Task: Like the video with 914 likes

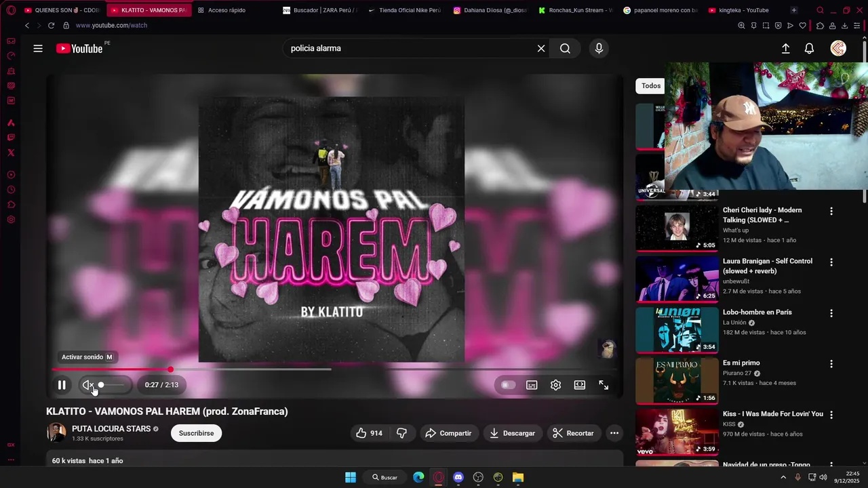Action: coord(370,433)
